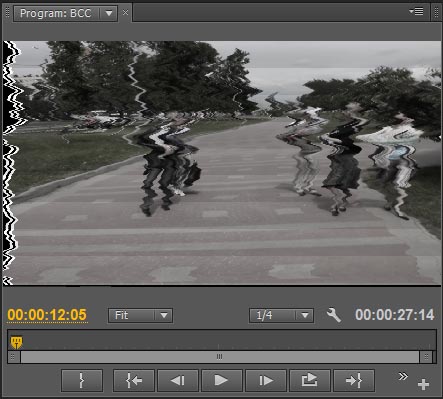Screen dimensions: 443x399
Task: Click the Export Frame icon
Action: pos(310,380)
